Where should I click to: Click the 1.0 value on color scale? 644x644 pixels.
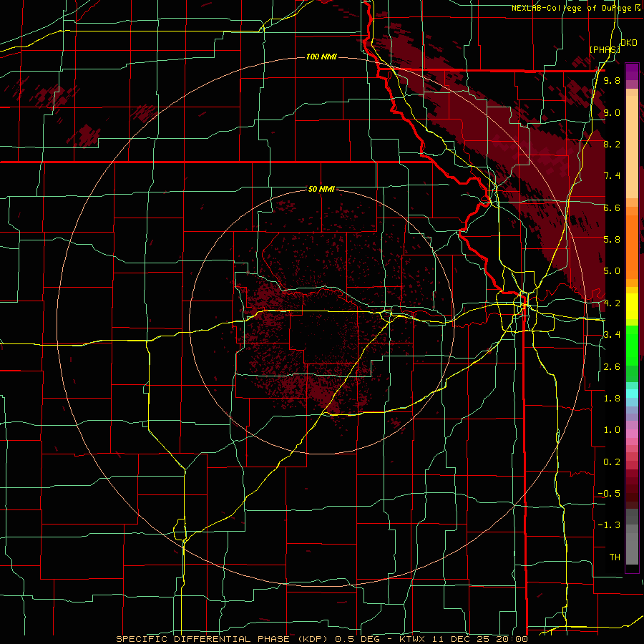[612, 430]
